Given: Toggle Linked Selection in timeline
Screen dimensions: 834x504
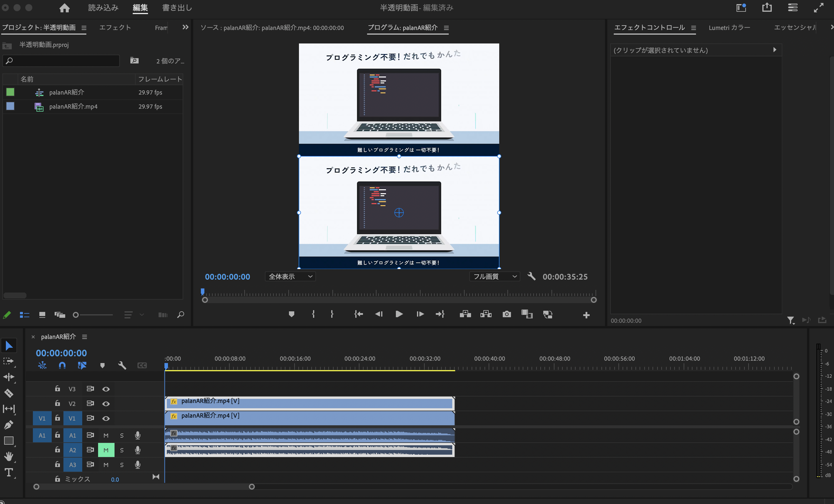Looking at the screenshot, I should pos(82,366).
